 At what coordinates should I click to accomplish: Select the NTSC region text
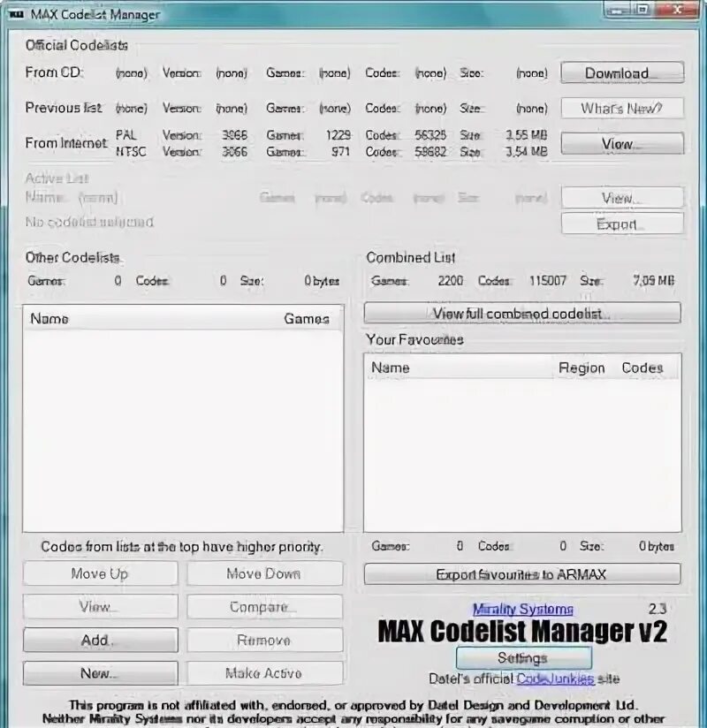click(x=131, y=152)
